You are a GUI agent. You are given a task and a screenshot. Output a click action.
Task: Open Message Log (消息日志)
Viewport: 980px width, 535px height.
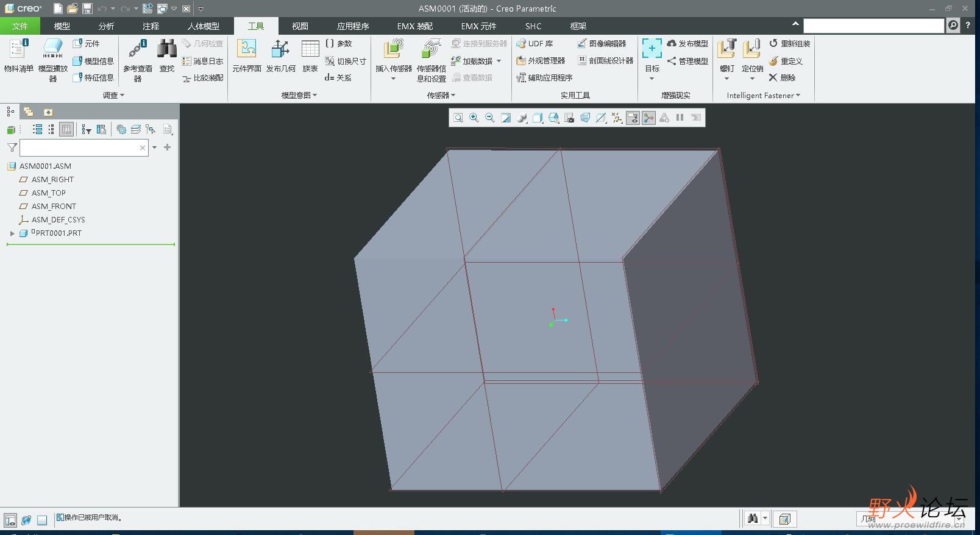(x=203, y=61)
